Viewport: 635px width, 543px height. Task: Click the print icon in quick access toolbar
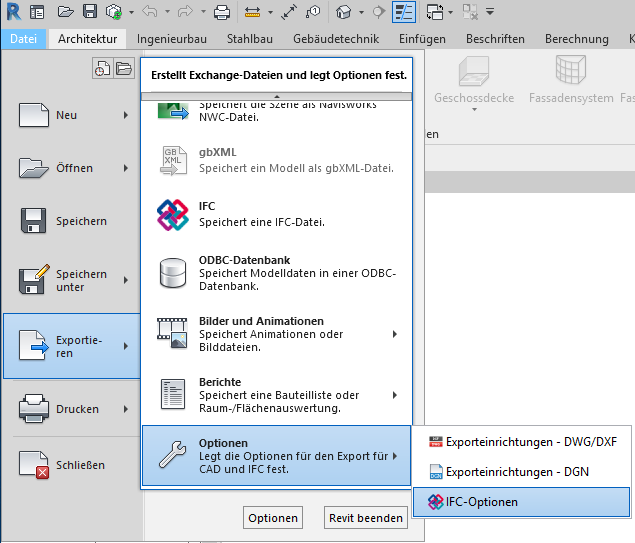pos(222,13)
